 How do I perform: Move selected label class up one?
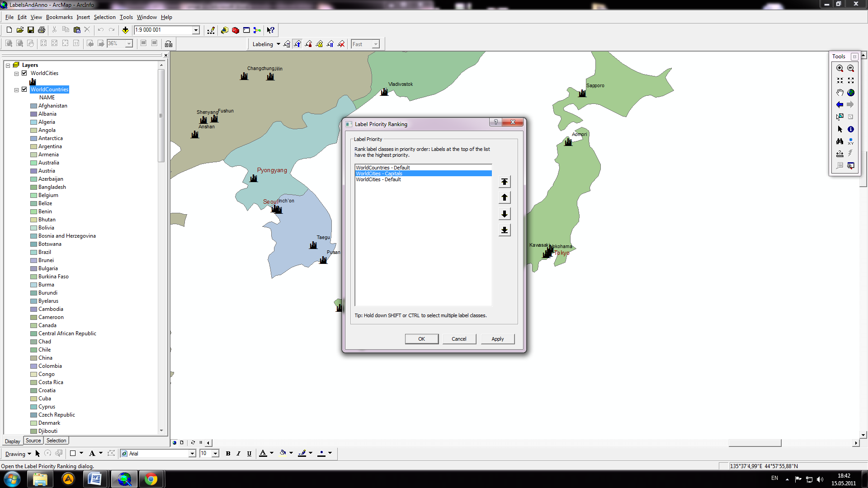coord(505,197)
